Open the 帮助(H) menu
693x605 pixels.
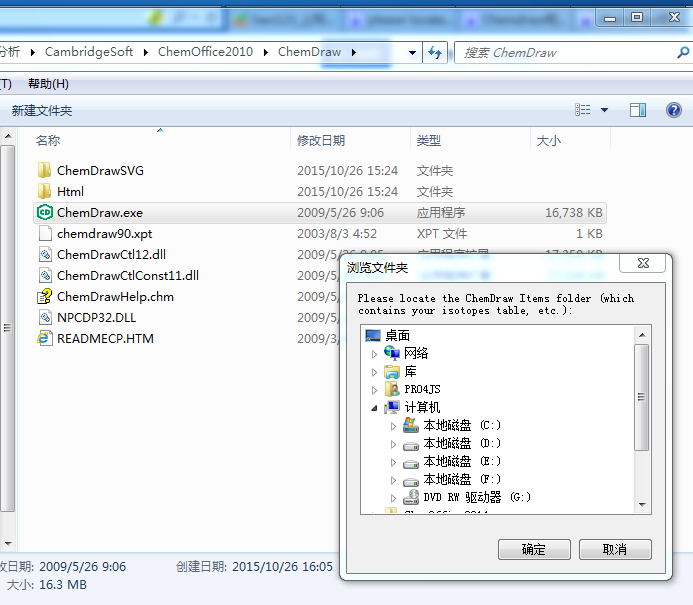[x=48, y=84]
